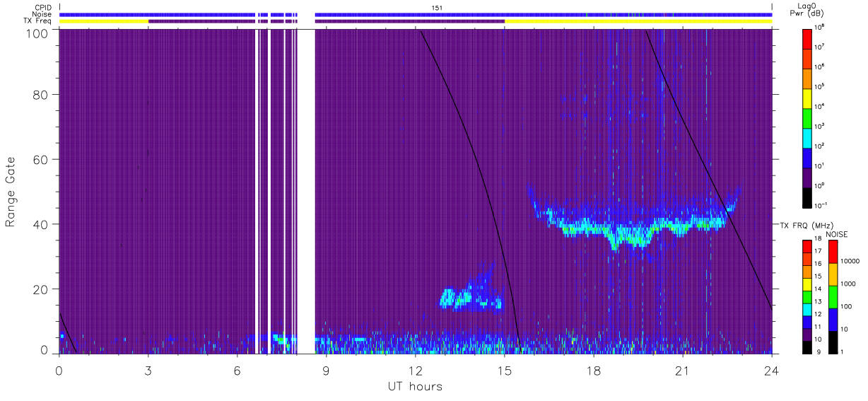Click y-axis tick label '60'
Image resolution: width=868 pixels, height=401 pixels.
coord(40,160)
